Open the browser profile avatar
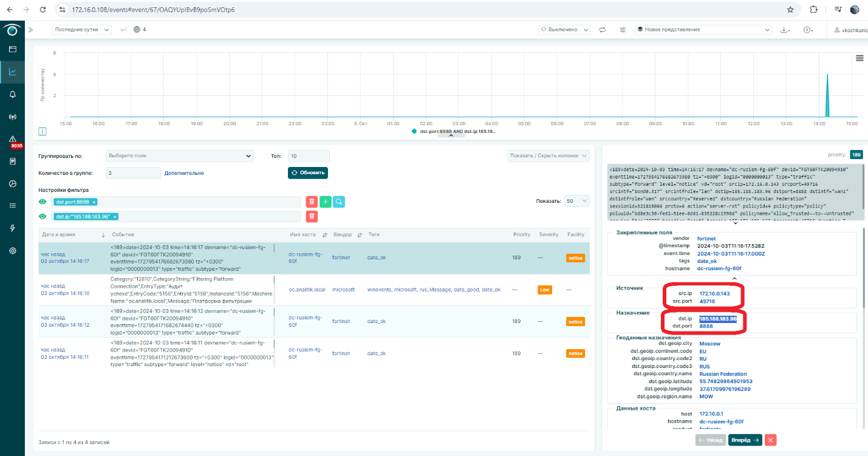This screenshot has height=456, width=868. click(x=855, y=10)
